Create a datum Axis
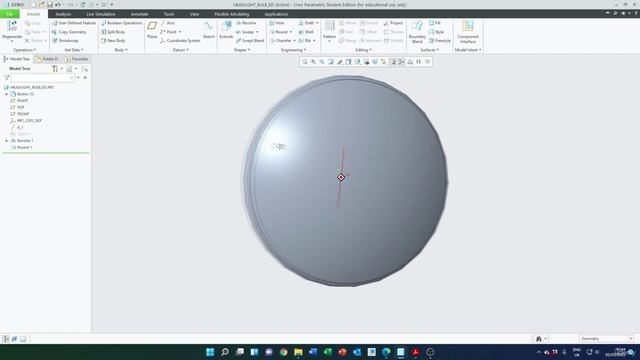640x360 pixels. pyautogui.click(x=168, y=23)
